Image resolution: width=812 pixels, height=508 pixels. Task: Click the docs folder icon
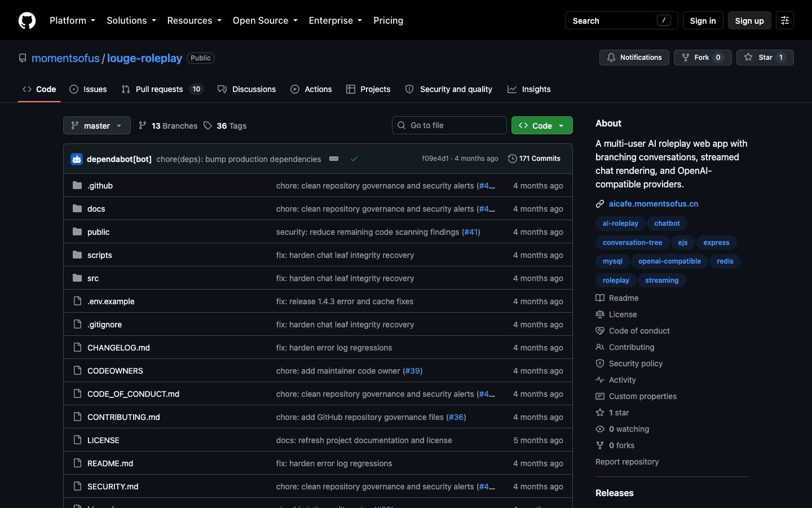coord(77,209)
